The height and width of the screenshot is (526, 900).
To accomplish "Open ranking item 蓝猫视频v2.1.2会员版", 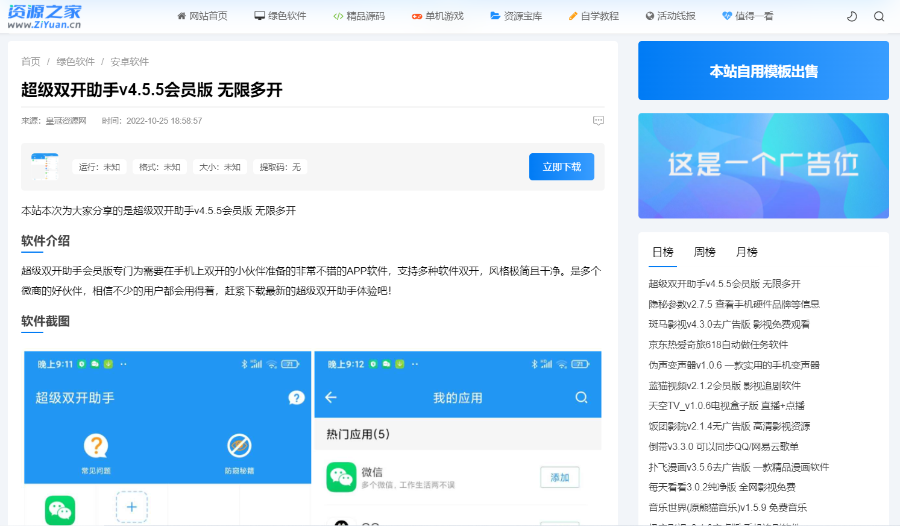I will [x=724, y=385].
